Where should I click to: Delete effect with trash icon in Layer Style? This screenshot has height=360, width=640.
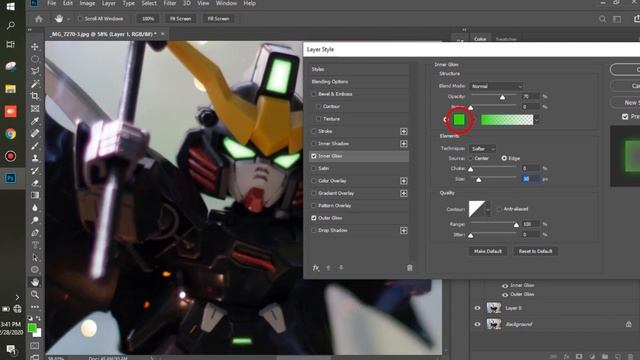pyautogui.click(x=409, y=268)
